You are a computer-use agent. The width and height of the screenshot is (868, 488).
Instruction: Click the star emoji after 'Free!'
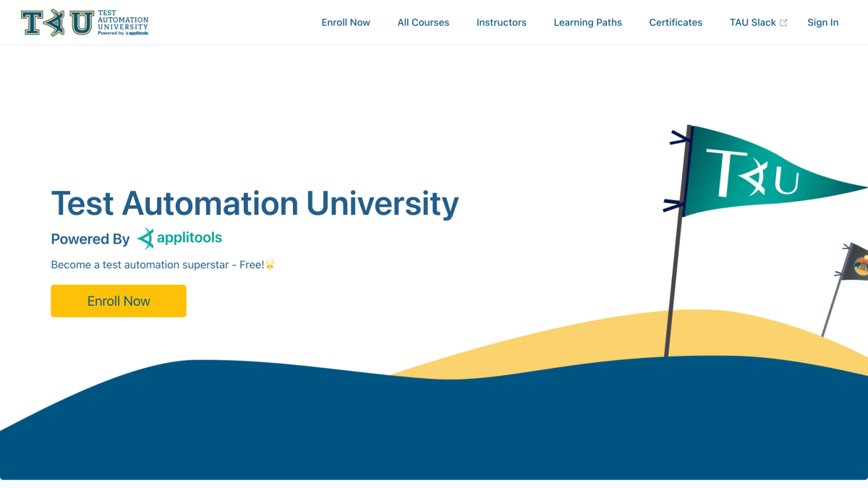pos(270,265)
